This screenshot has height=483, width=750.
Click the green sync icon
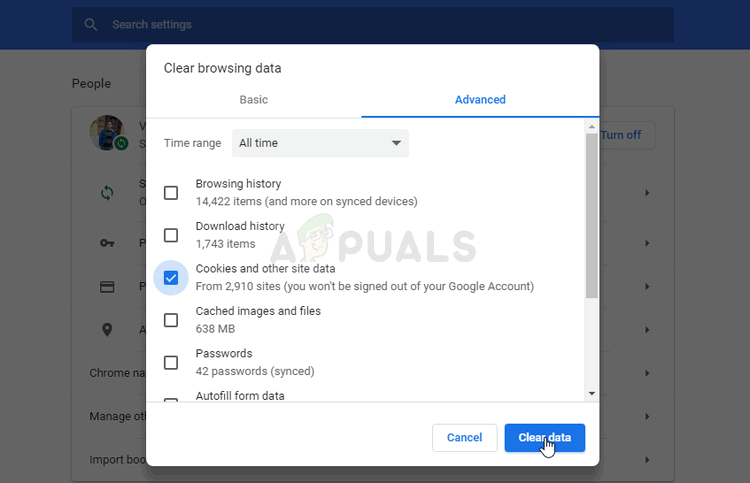click(107, 193)
